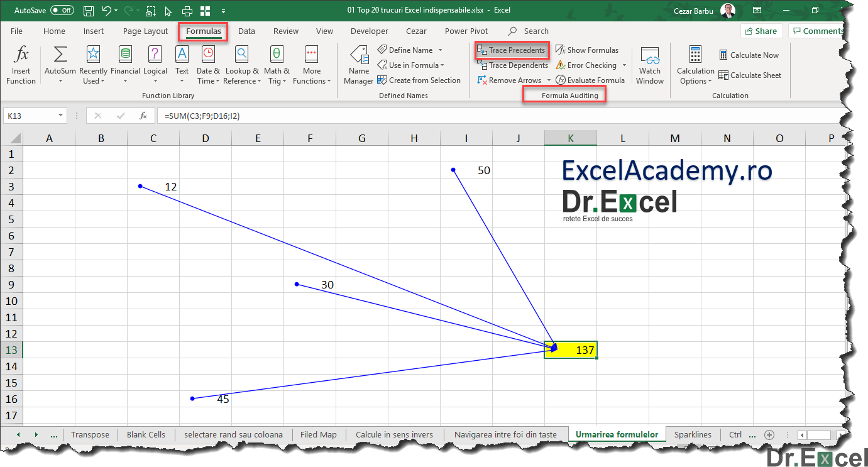Open the Power Pivot tab
Viewport: 868px width, 467px height.
pos(466,31)
